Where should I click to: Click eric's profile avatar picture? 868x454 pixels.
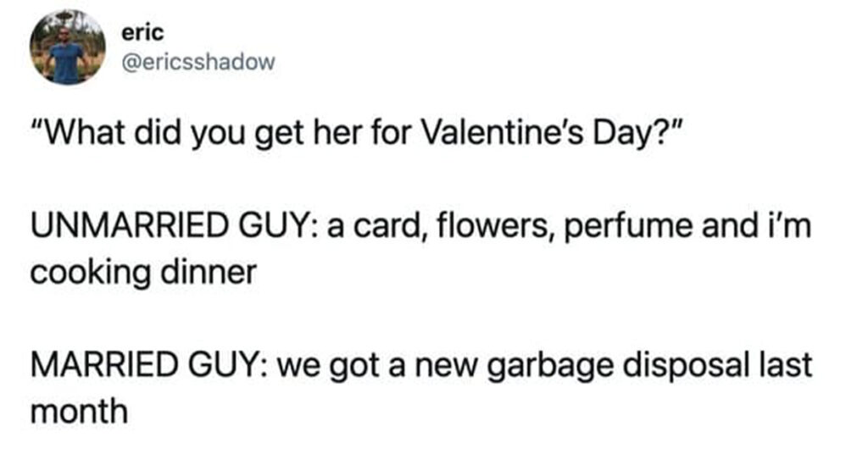[x=66, y=47]
